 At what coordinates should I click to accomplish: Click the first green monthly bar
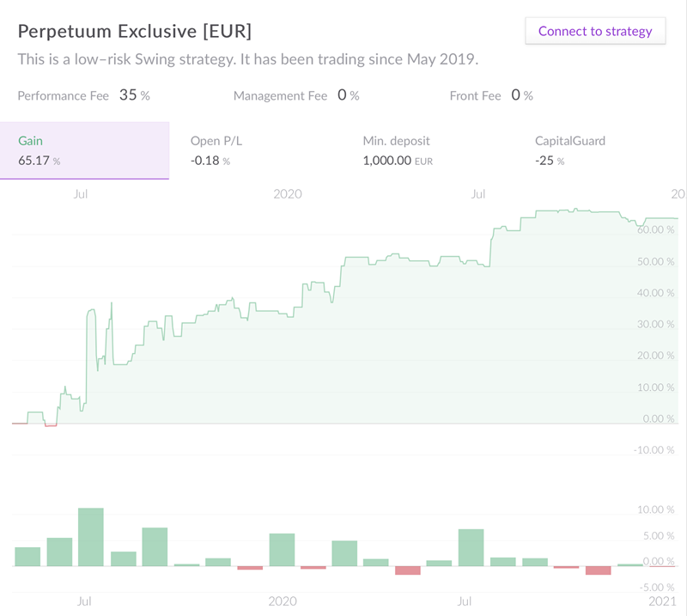(x=27, y=557)
